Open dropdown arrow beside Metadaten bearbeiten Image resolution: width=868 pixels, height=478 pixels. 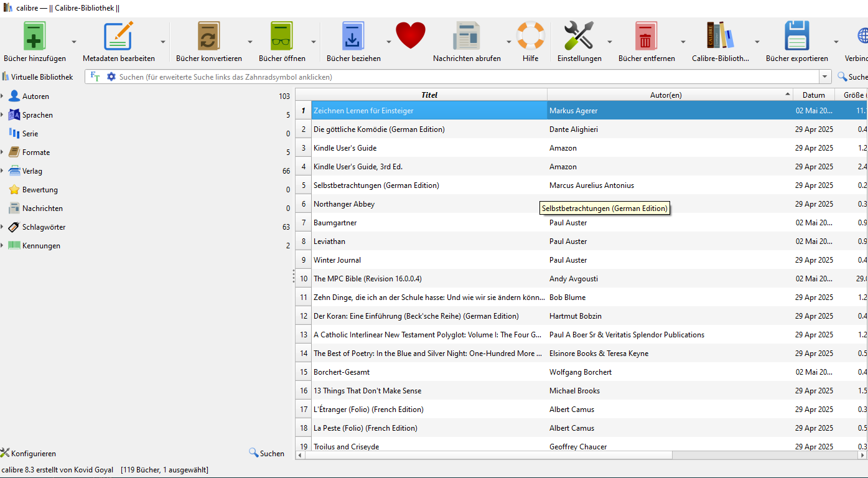(164, 42)
